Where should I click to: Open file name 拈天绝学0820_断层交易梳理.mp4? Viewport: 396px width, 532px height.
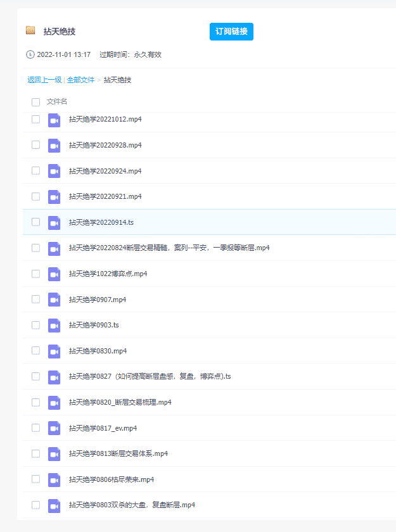pyautogui.click(x=120, y=402)
